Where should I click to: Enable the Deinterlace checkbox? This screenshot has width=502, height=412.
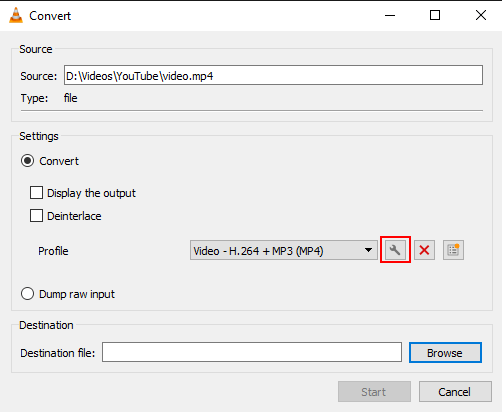tap(36, 216)
